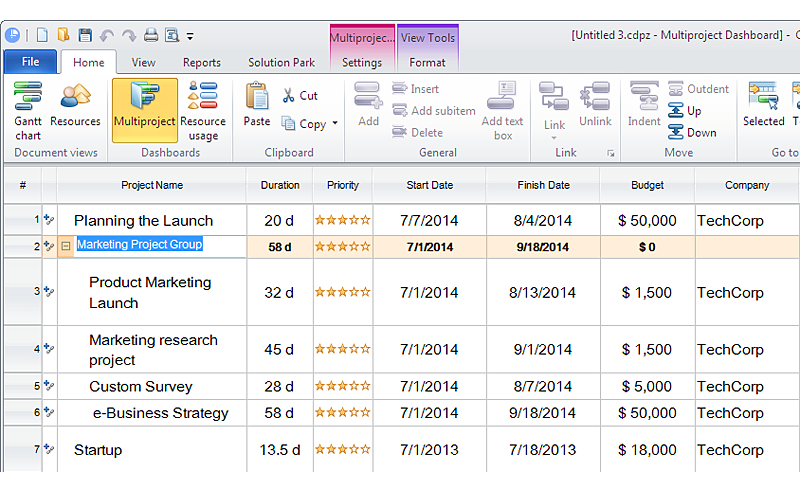Collapse the Marketing Project Group
800x490 pixels.
tap(66, 245)
